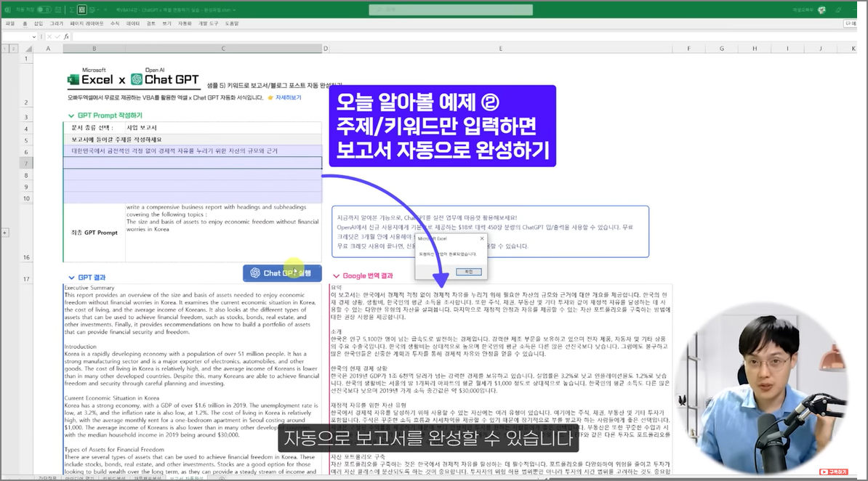This screenshot has height=481, width=868.
Task: Expand grouped rows with plus button
Action: click(5, 233)
